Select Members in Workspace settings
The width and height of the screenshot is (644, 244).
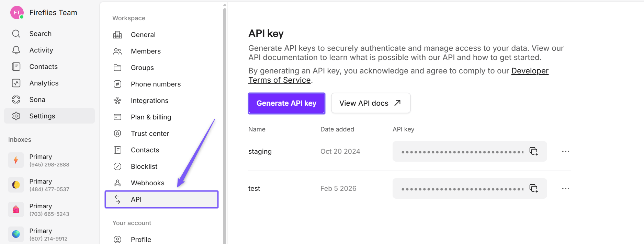[146, 51]
